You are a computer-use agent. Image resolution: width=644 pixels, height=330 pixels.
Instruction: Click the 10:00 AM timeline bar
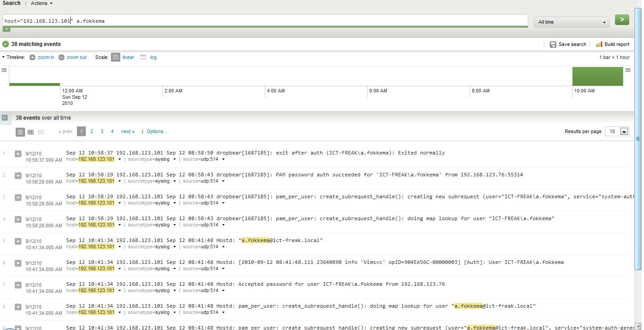[597, 76]
